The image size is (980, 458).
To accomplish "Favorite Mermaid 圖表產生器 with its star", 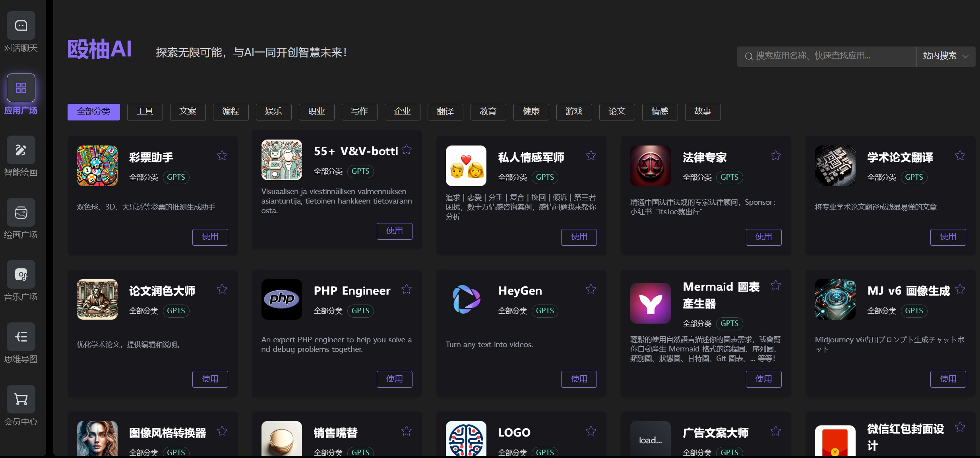I will [x=776, y=285].
